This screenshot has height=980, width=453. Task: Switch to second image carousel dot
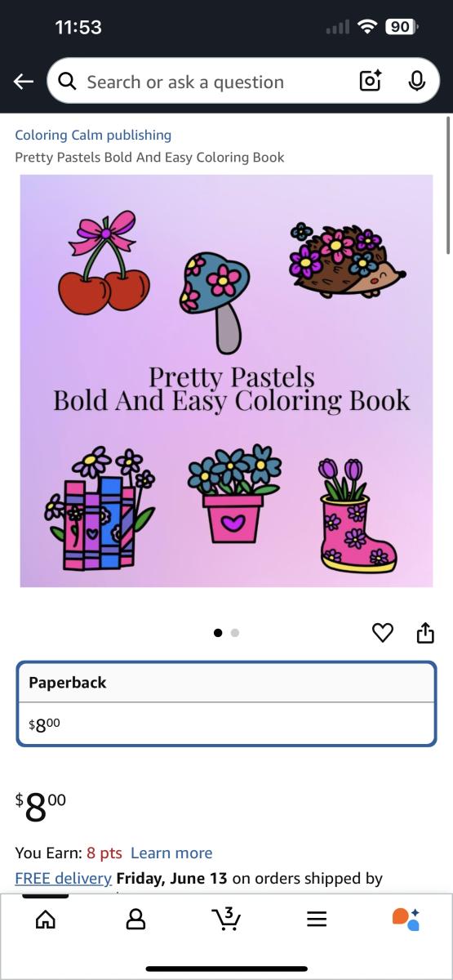point(235,632)
